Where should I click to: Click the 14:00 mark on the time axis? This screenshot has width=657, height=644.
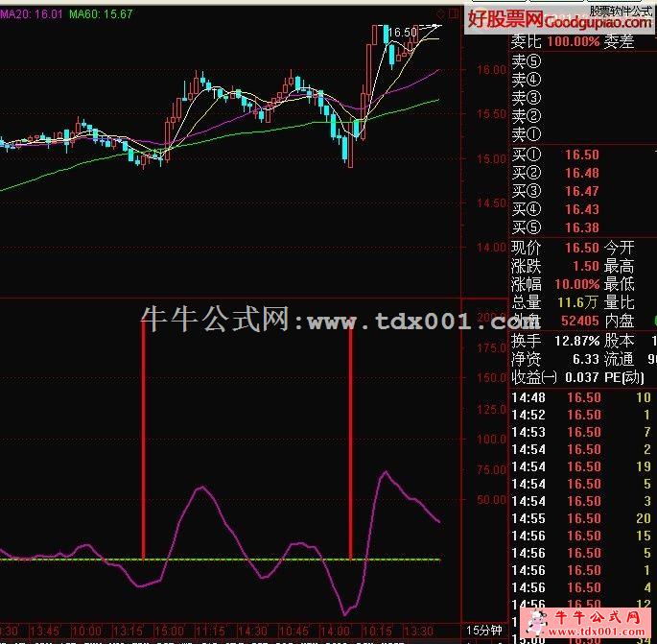pyautogui.click(x=336, y=631)
